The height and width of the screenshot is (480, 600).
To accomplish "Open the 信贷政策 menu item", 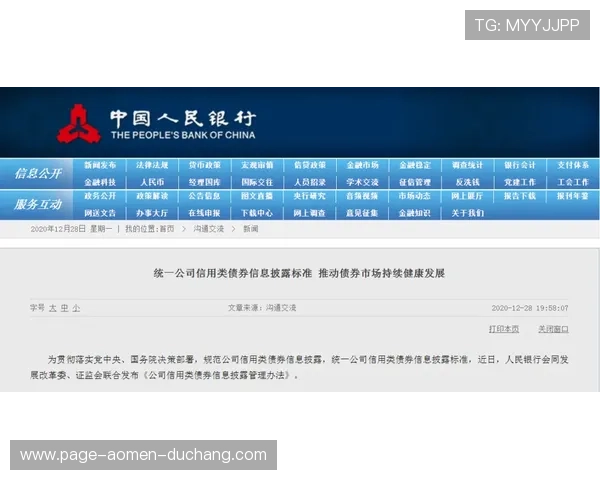I will [310, 165].
